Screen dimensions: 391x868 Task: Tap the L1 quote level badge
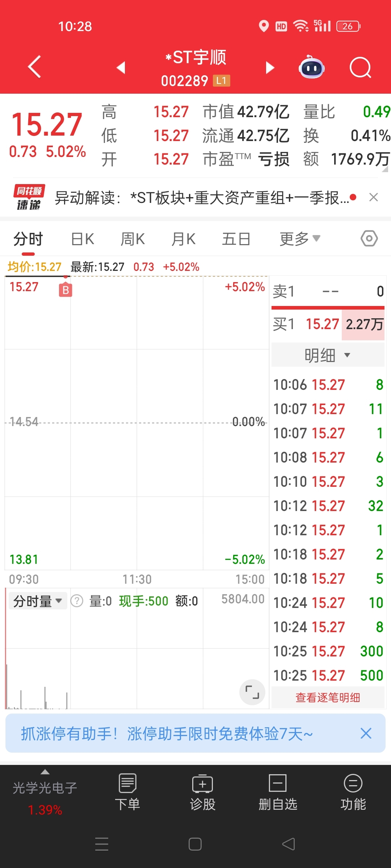click(221, 81)
